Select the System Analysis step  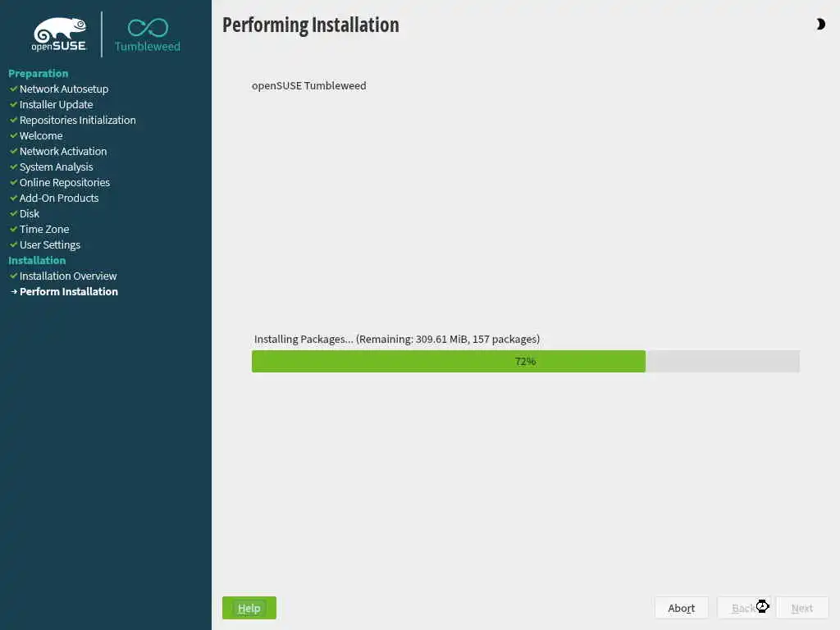[x=57, y=167]
